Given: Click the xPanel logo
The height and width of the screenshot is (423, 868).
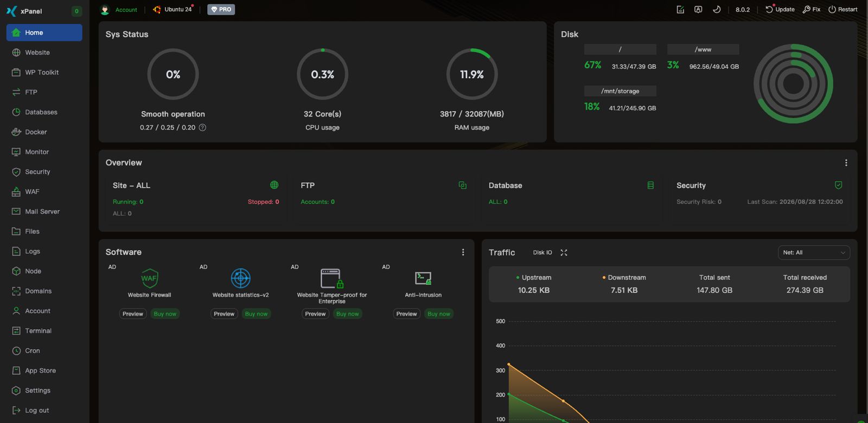Looking at the screenshot, I should (x=11, y=11).
